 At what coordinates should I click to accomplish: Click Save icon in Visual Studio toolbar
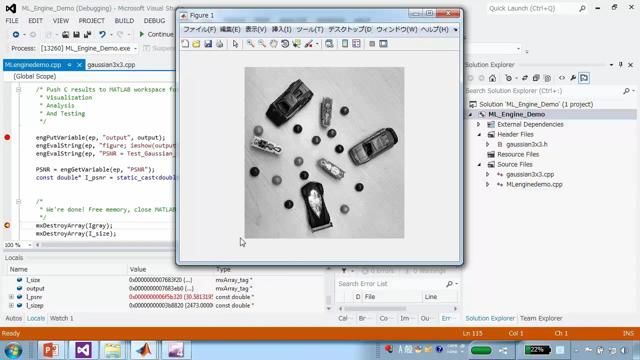[x=76, y=35]
